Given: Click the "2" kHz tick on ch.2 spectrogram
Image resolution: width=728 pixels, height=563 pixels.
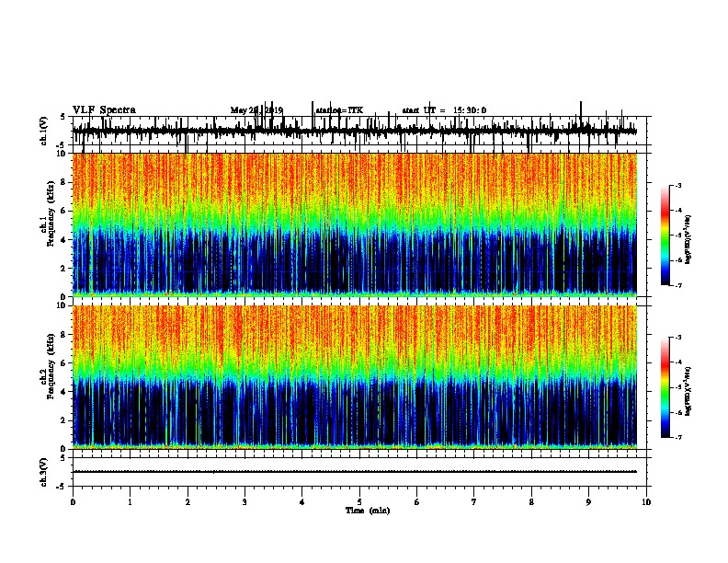Looking at the screenshot, I should [x=64, y=420].
